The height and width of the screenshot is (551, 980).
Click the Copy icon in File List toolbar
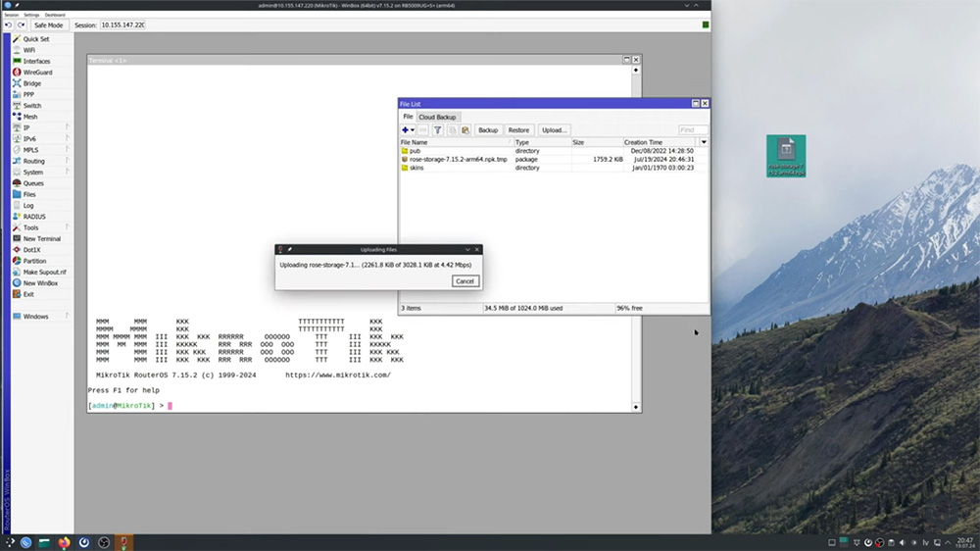[452, 130]
